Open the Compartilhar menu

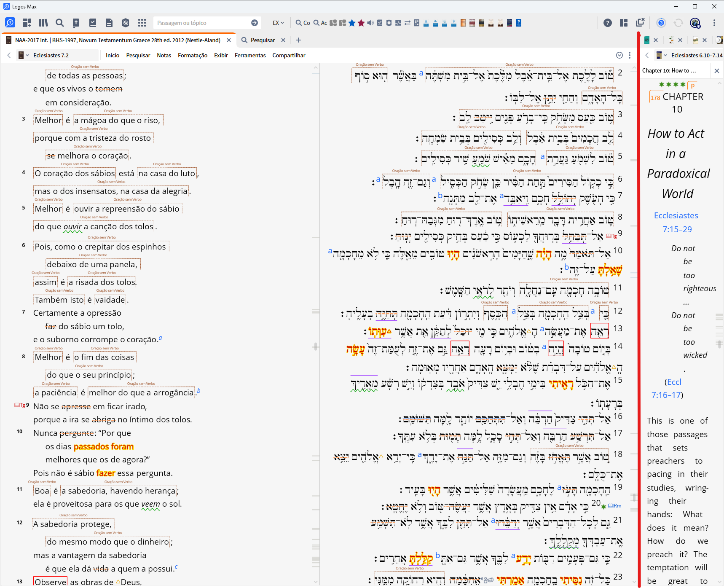289,55
